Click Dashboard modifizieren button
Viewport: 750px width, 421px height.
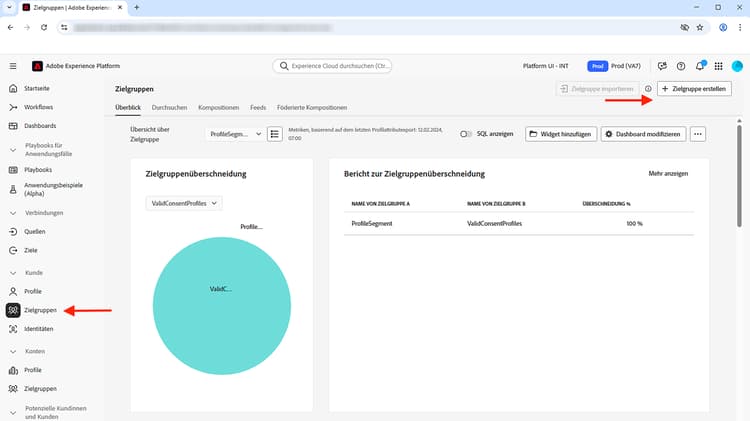click(x=643, y=134)
